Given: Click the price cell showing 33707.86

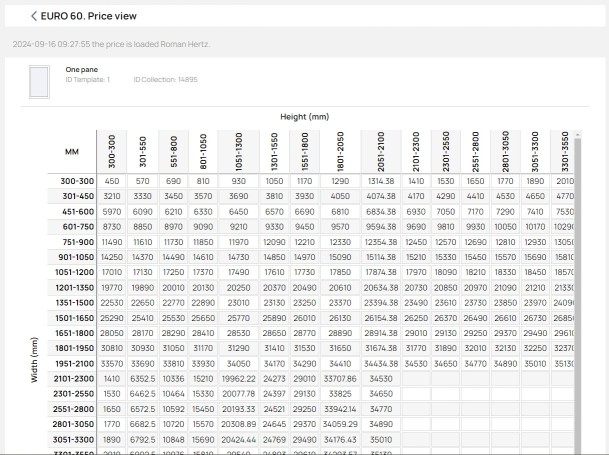Looking at the screenshot, I should (340, 379).
